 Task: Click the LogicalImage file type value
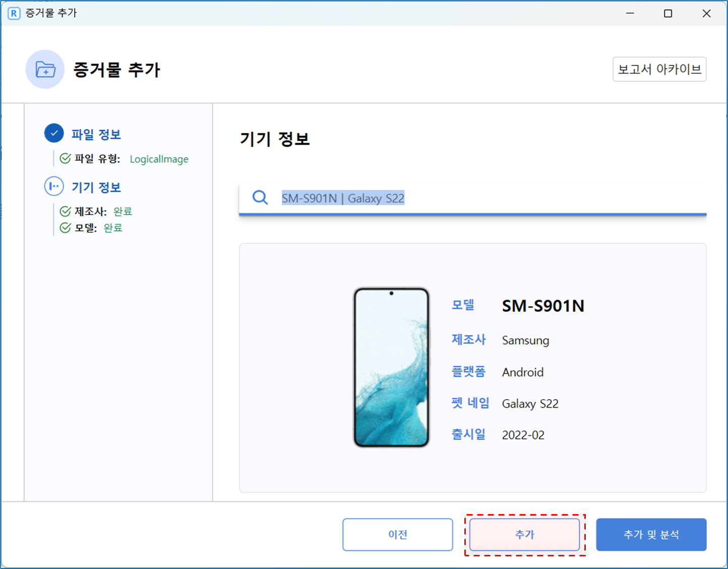(159, 159)
